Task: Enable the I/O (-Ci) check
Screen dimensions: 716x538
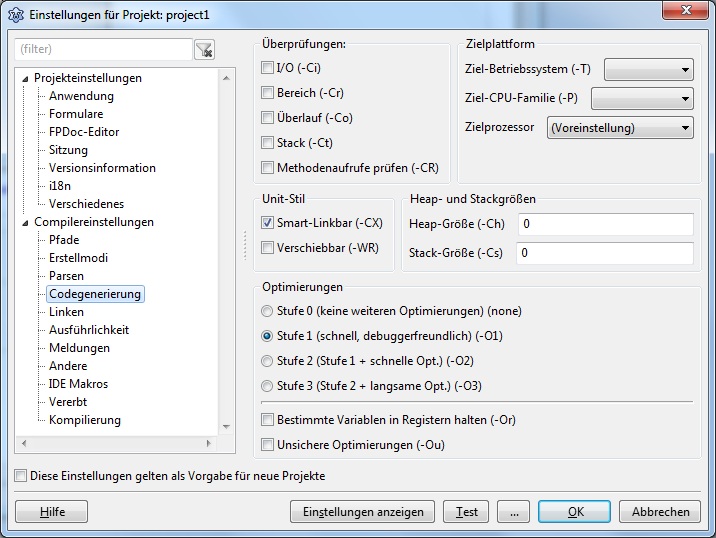Action: pos(267,68)
